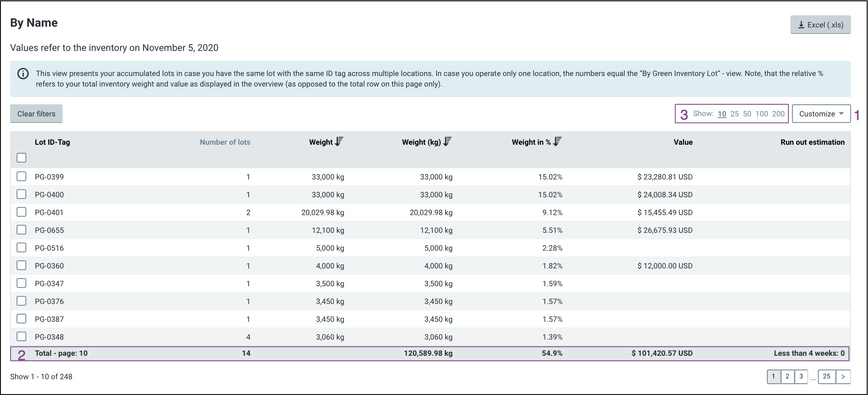Open the Customize dropdown

pyautogui.click(x=821, y=114)
